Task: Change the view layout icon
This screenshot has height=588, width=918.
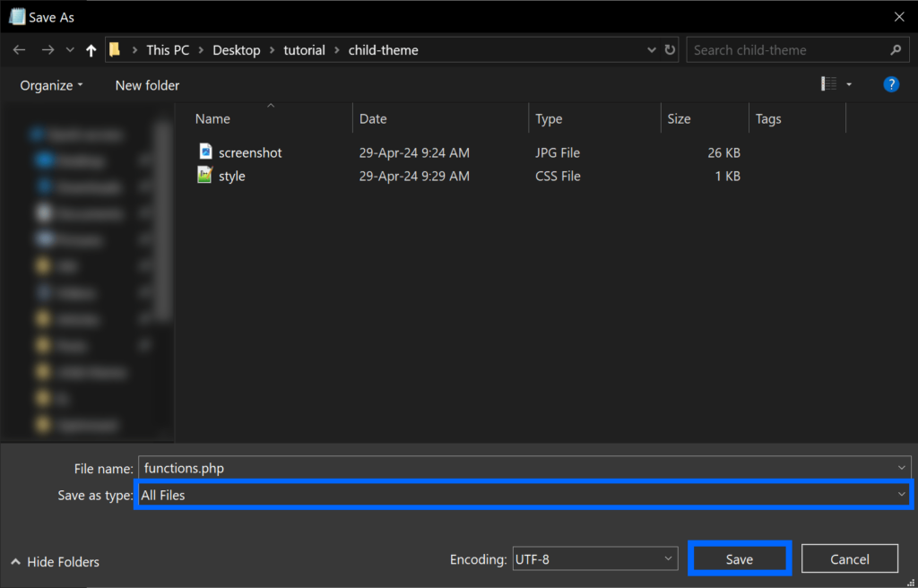Action: pyautogui.click(x=829, y=84)
